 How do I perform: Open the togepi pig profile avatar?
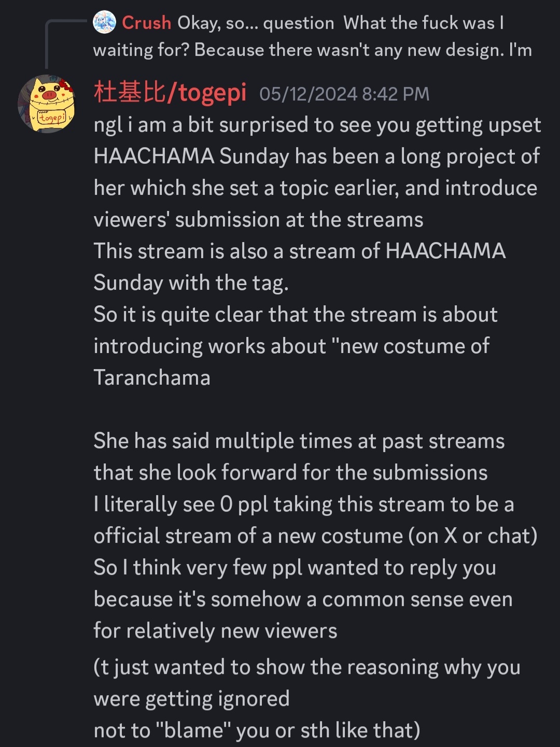47,104
